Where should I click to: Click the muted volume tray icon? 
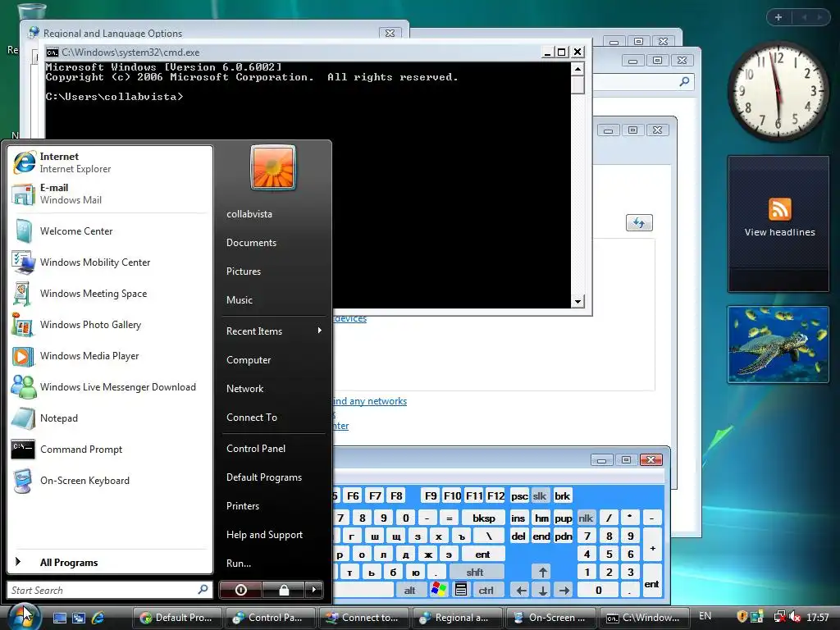[796, 617]
